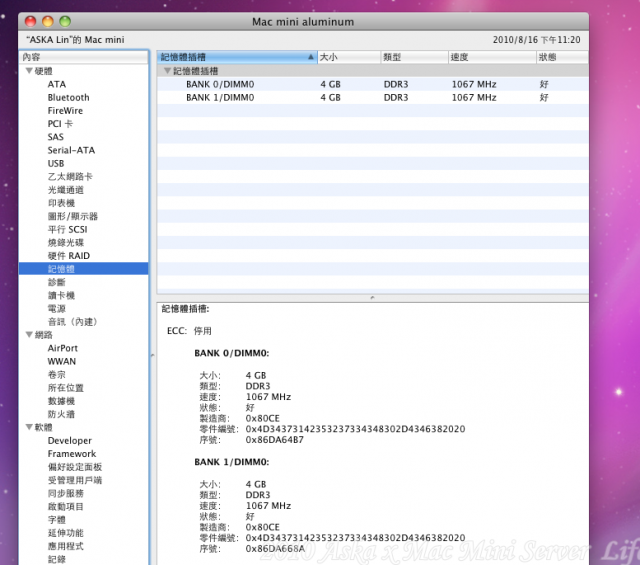Open 同步服務 entry

65,493
